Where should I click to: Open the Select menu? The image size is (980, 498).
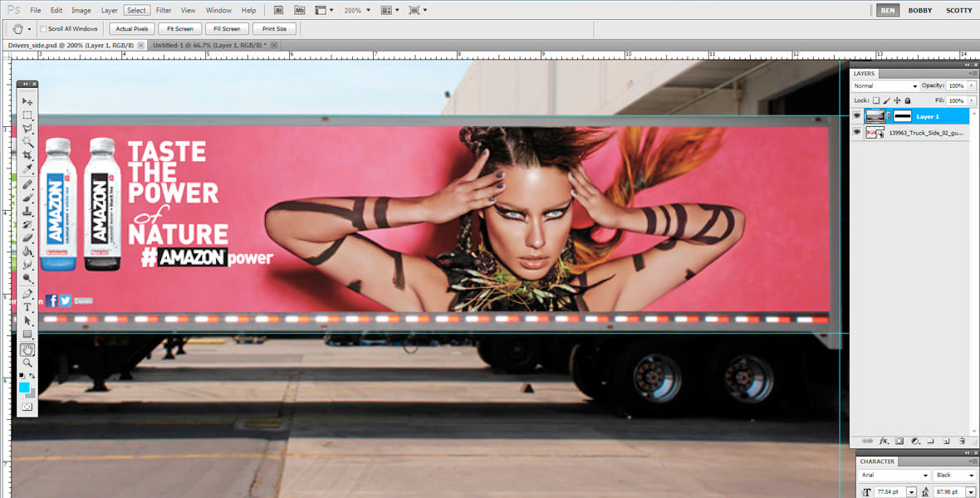[x=136, y=11]
